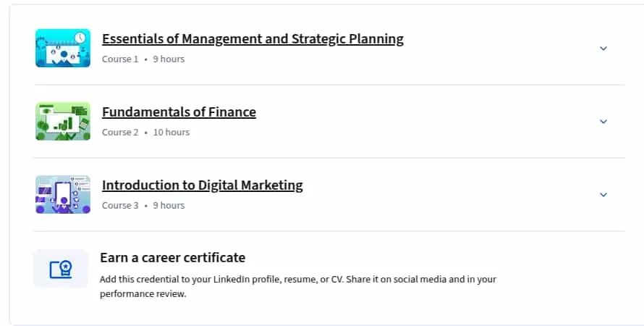Select the 'Earn a career certificate' heading
Screen dimensions: 644x326
[x=172, y=258]
